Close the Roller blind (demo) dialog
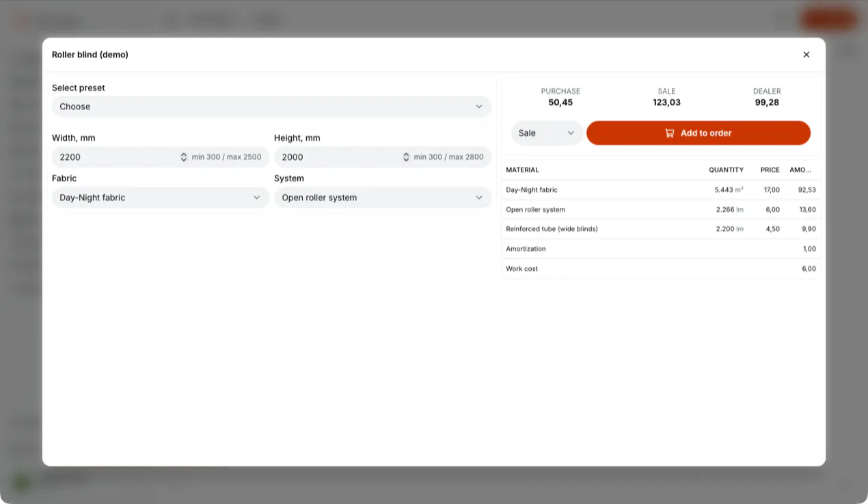The height and width of the screenshot is (504, 868). coord(806,55)
